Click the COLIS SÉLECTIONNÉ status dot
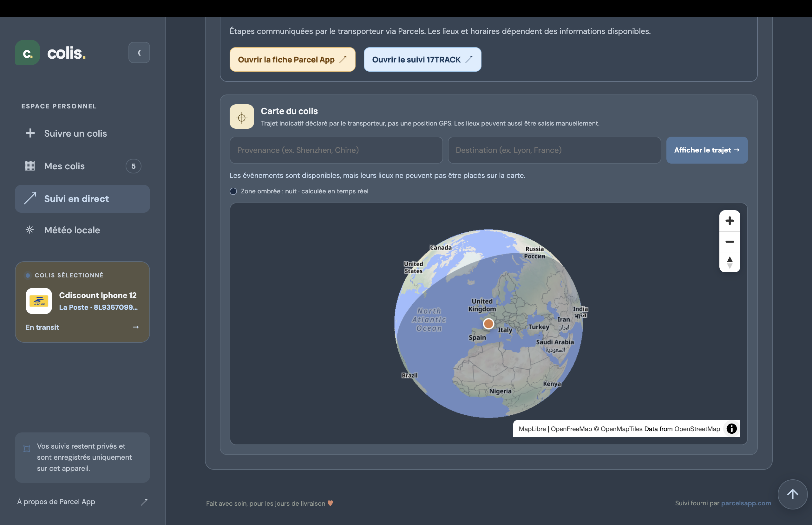812x525 pixels. [28, 275]
